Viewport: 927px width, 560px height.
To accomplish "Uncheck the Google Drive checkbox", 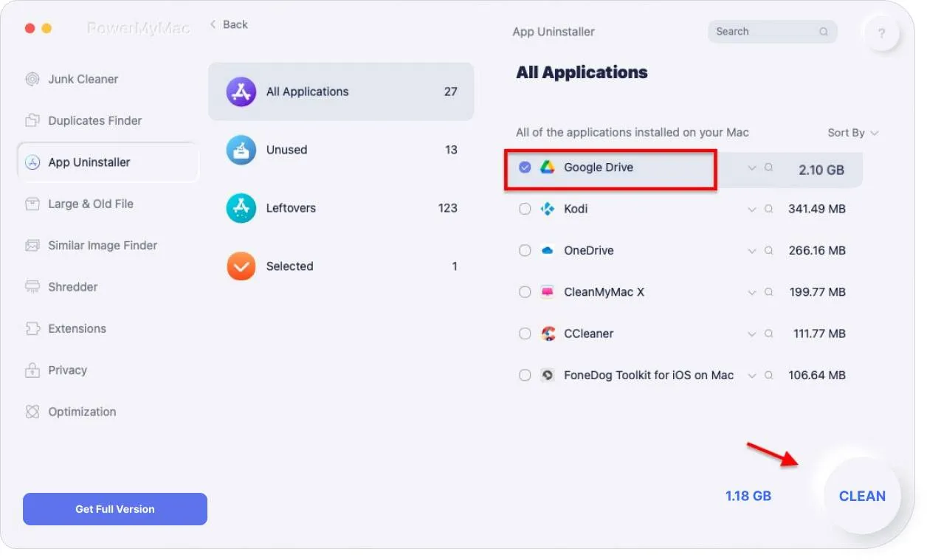I will (525, 167).
